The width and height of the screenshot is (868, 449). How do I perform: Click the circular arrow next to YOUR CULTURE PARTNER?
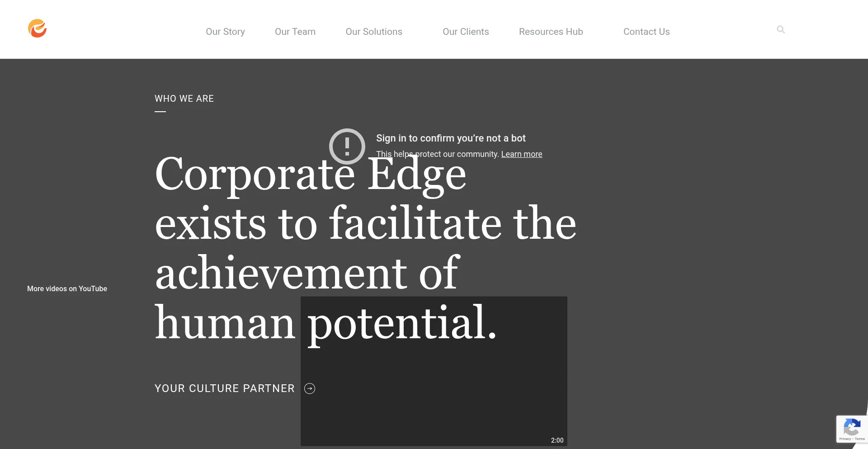[310, 388]
